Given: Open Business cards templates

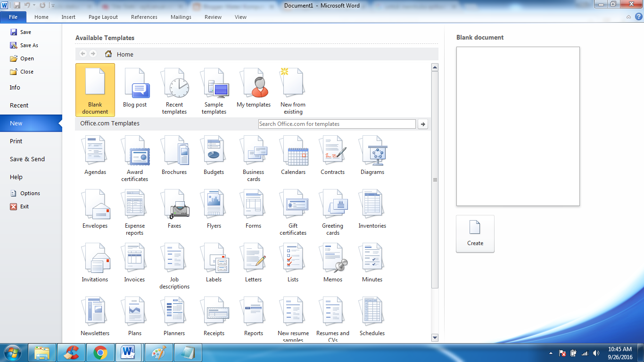Looking at the screenshot, I should point(254,159).
